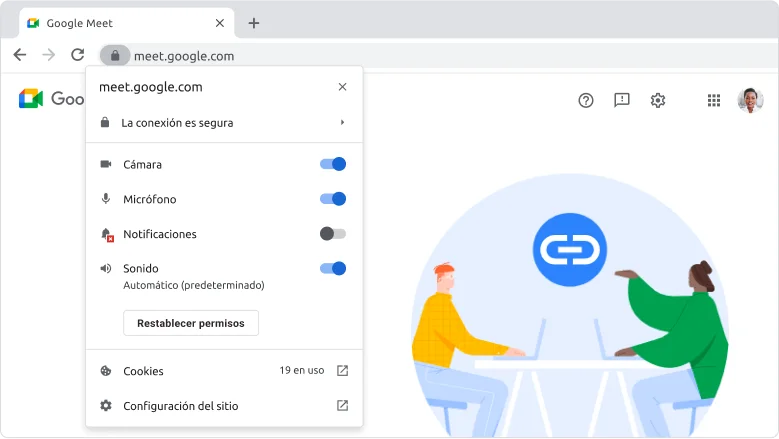Turn off the Sonido toggle

[333, 269]
